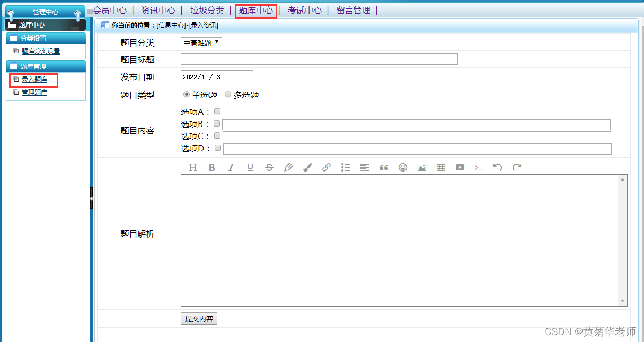
Task: Check the checkbox next to 选项C
Action: pyautogui.click(x=217, y=136)
